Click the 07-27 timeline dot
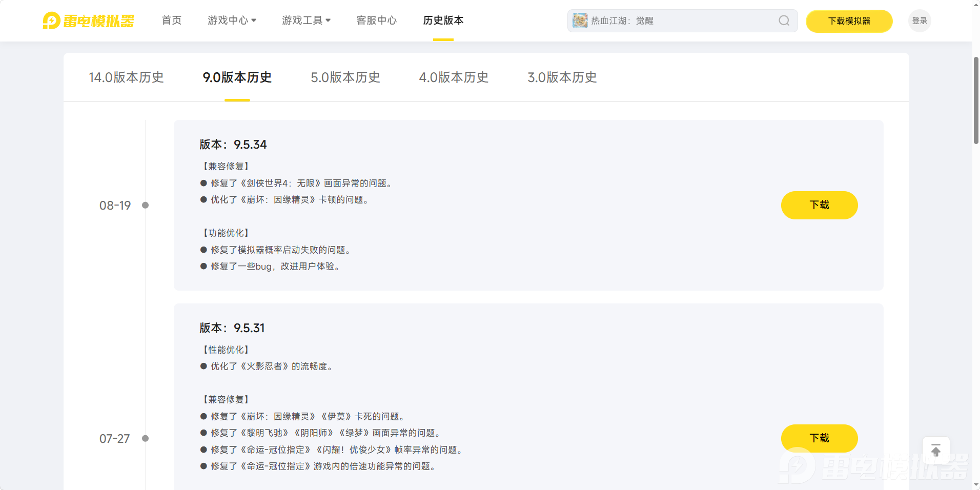Image resolution: width=980 pixels, height=490 pixels. coord(146,439)
